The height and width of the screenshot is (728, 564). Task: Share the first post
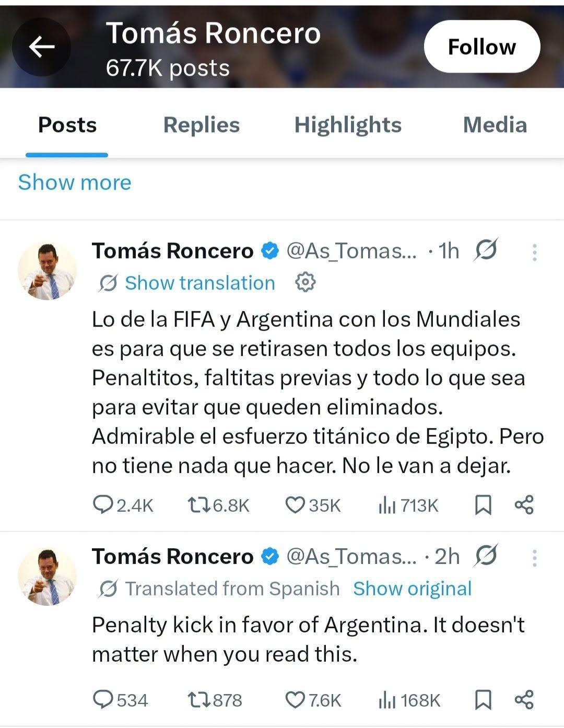[524, 505]
